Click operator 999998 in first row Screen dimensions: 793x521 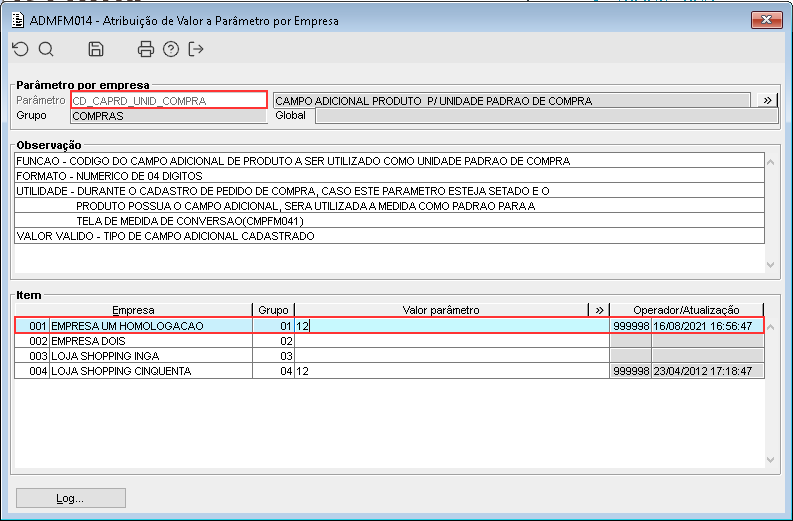point(631,326)
